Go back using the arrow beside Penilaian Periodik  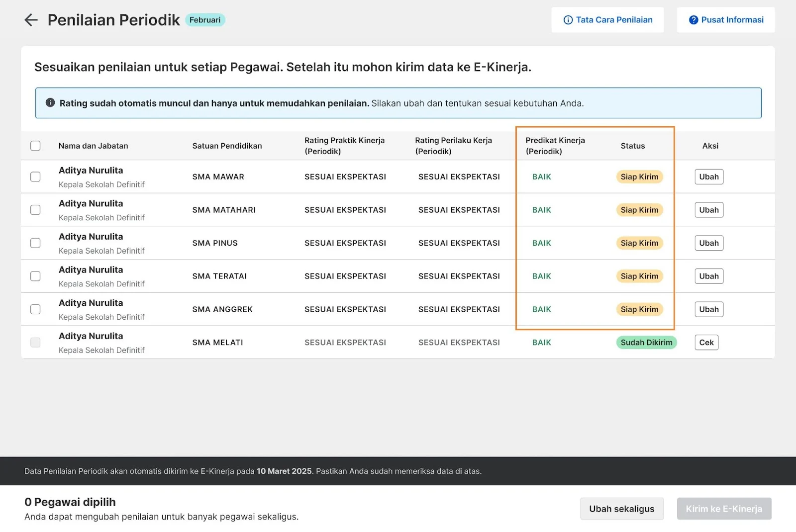point(31,20)
